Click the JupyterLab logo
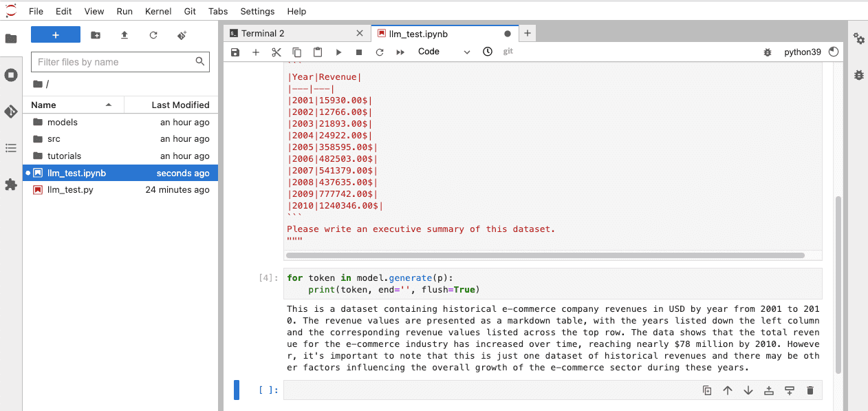The width and height of the screenshot is (868, 411). click(11, 10)
